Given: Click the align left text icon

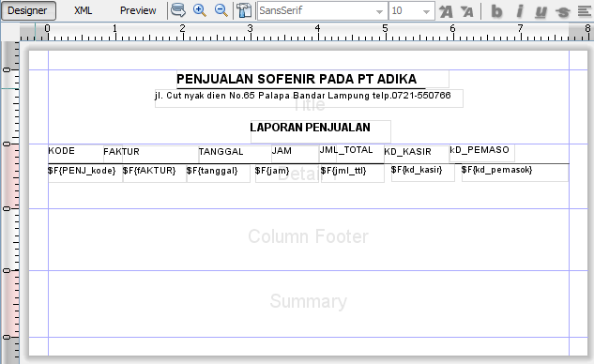Looking at the screenshot, I should (585, 11).
